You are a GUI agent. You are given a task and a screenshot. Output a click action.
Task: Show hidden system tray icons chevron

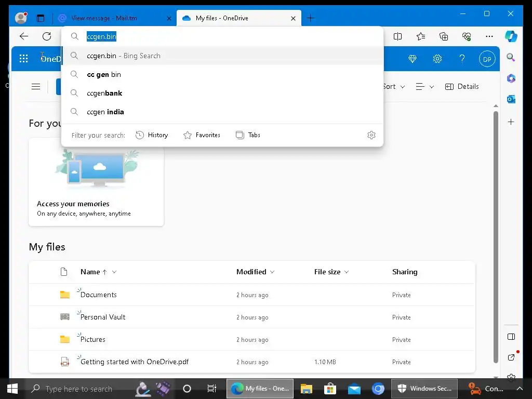(x=520, y=389)
